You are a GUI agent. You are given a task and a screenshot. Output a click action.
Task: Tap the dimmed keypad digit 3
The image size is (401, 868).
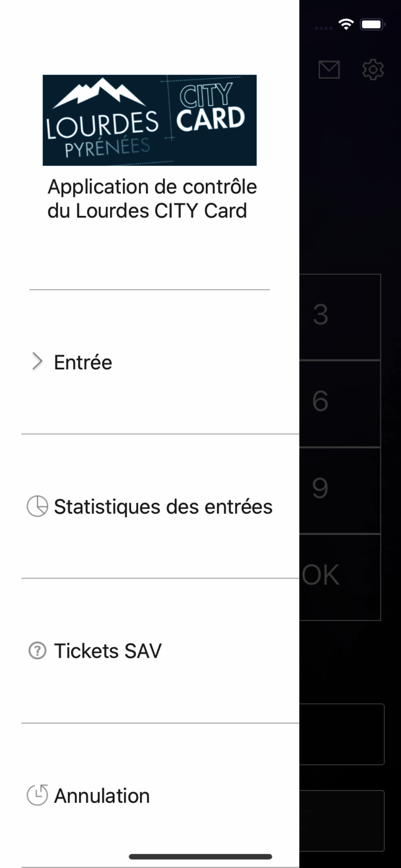pyautogui.click(x=340, y=317)
